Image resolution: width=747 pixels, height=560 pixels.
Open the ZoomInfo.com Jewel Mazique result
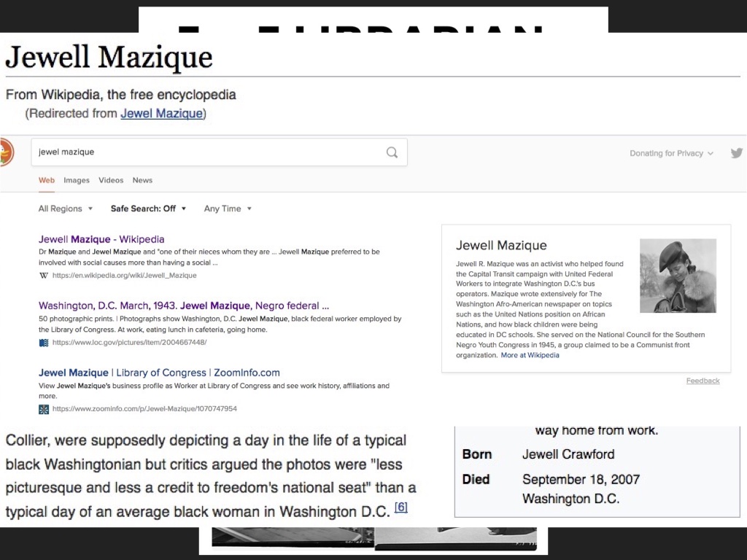159,373
